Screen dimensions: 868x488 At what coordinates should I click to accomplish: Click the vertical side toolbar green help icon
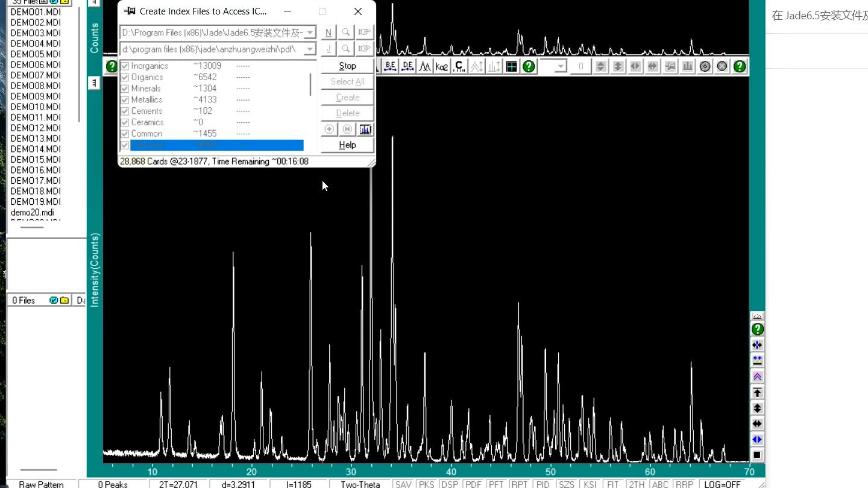(758, 329)
